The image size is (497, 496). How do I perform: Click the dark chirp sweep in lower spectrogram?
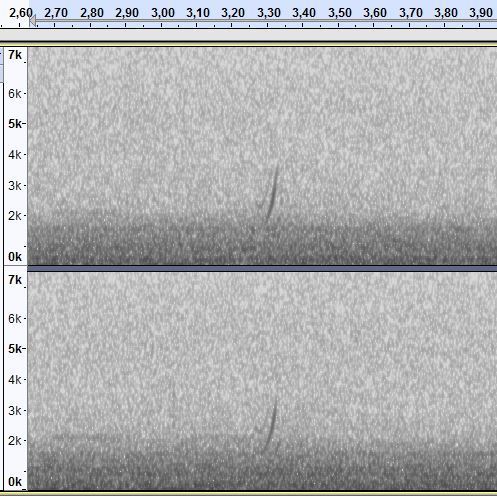point(271,424)
